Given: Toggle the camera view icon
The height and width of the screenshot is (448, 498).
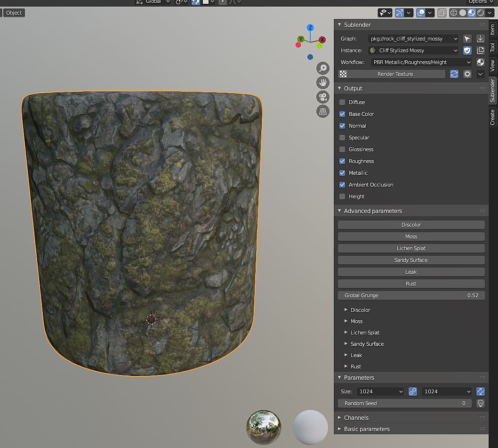Looking at the screenshot, I should pos(323,97).
